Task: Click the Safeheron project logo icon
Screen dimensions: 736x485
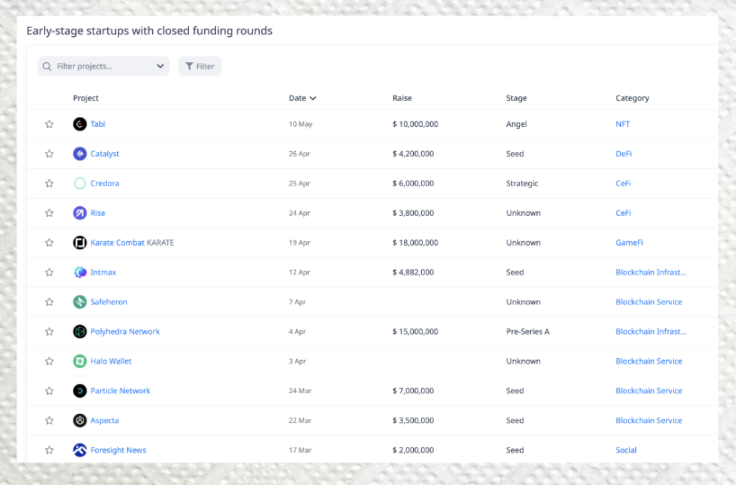Action: point(80,302)
